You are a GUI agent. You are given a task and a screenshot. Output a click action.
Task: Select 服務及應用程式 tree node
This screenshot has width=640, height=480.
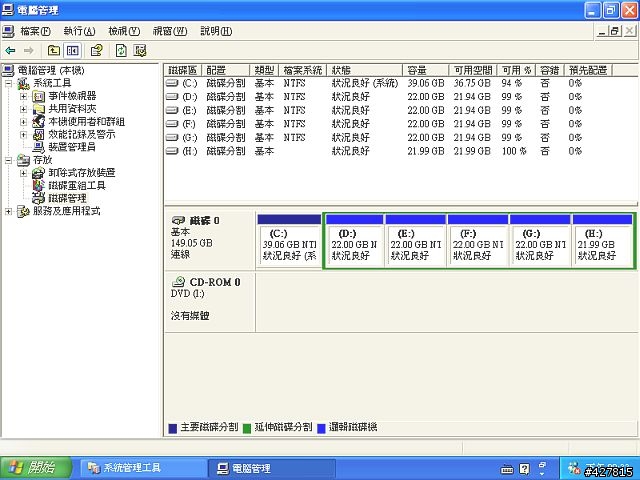(67, 211)
